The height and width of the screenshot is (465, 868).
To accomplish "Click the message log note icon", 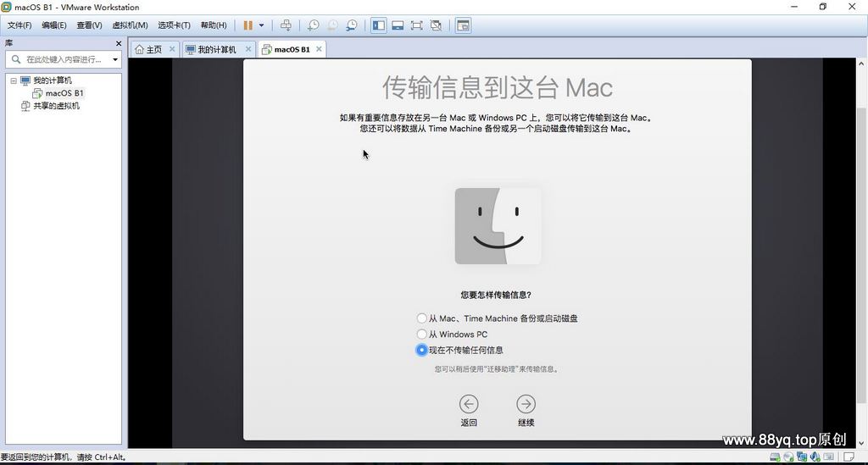I will [849, 457].
